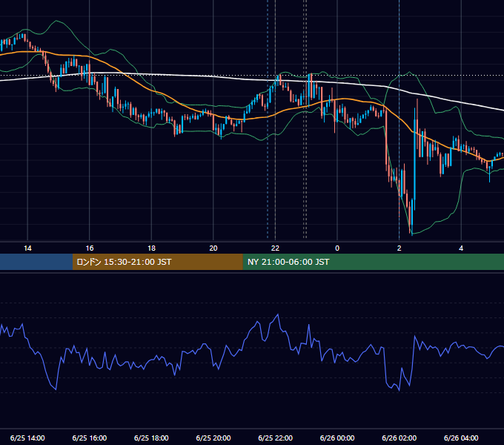Click the 6/25 20:00 time label
Image resolution: width=504 pixels, height=445 pixels.
coord(213,438)
